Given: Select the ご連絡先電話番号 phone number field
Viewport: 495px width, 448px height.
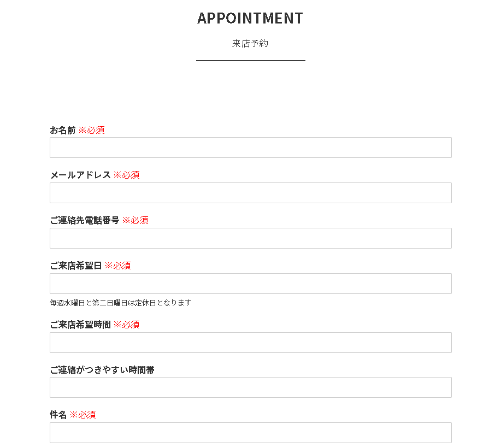Looking at the screenshot, I should pos(251,238).
